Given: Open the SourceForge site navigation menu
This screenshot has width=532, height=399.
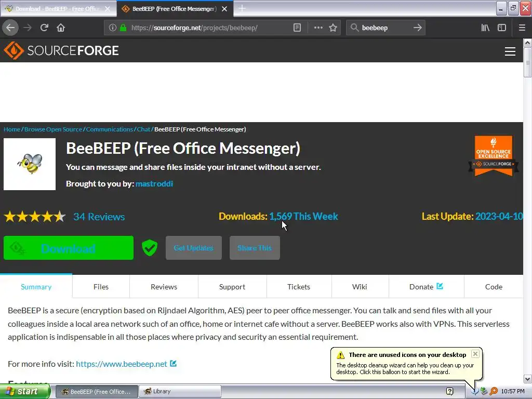Looking at the screenshot, I should (x=510, y=51).
